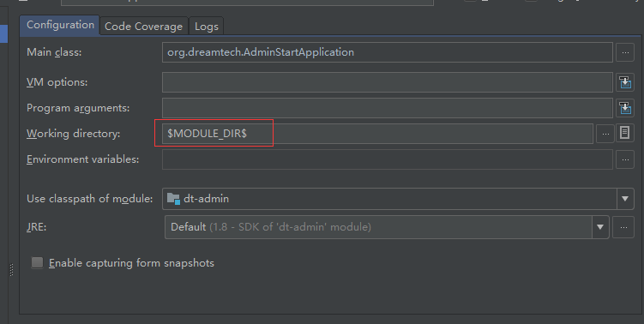
Task: Click the $MODULE_DIR$ working directory field
Action: click(377, 134)
